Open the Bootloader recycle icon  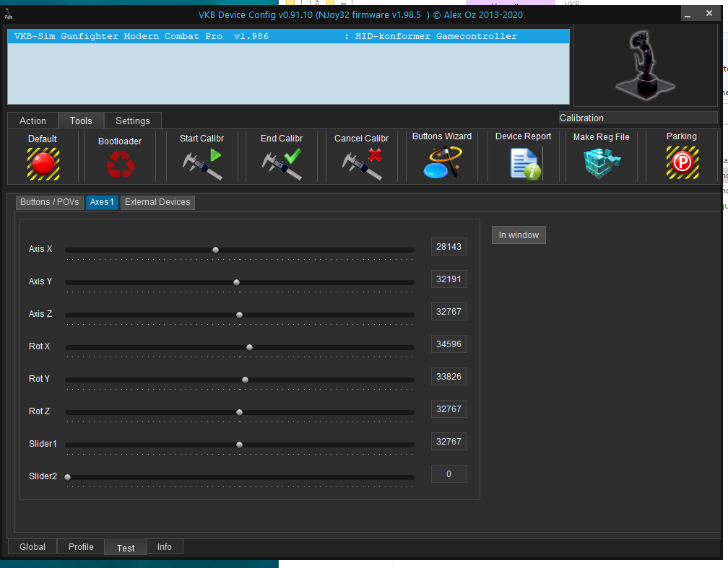(x=120, y=165)
